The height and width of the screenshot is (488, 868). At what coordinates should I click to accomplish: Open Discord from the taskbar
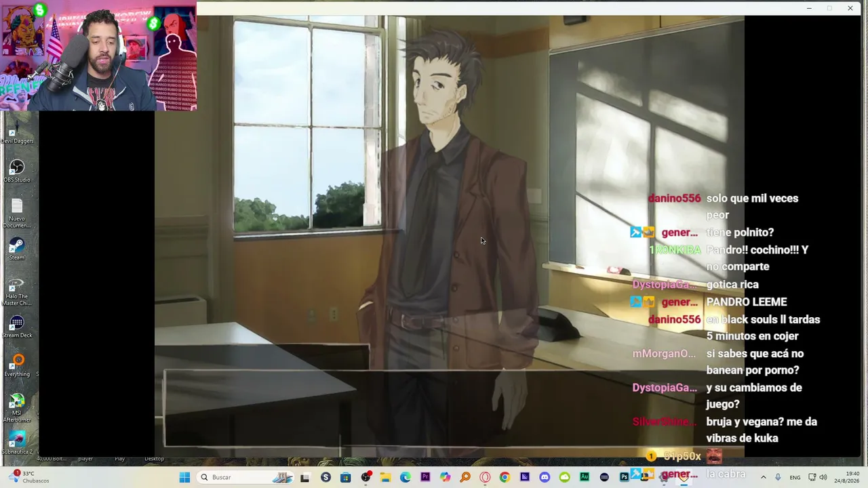click(x=545, y=477)
